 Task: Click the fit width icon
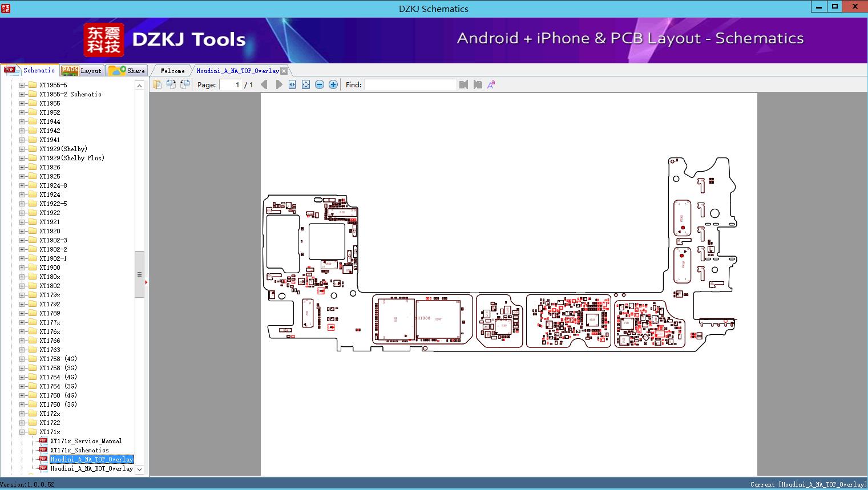(292, 84)
